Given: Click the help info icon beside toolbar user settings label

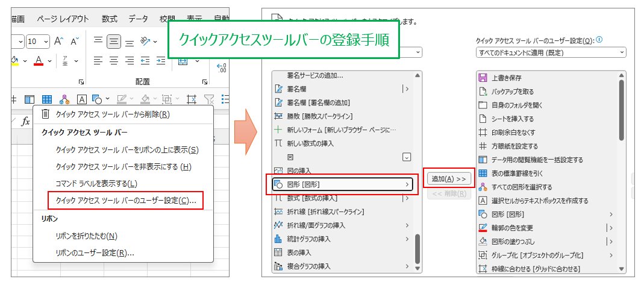Looking at the screenshot, I should 599,40.
